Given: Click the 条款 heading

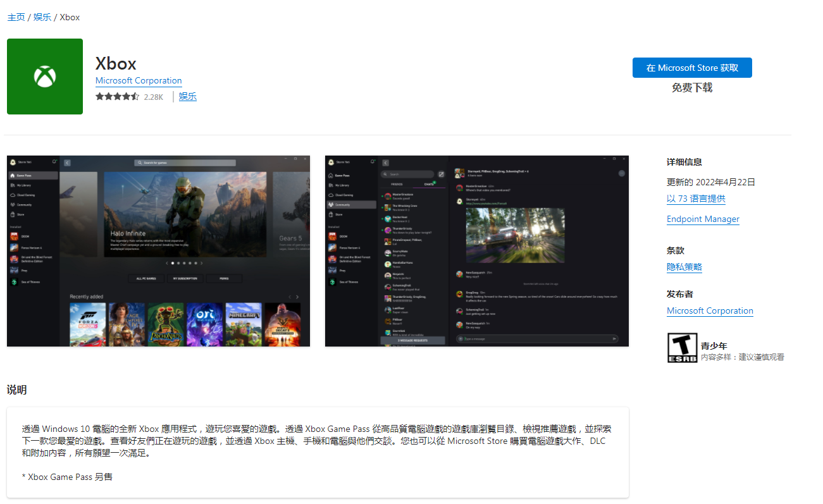Looking at the screenshot, I should click(676, 250).
